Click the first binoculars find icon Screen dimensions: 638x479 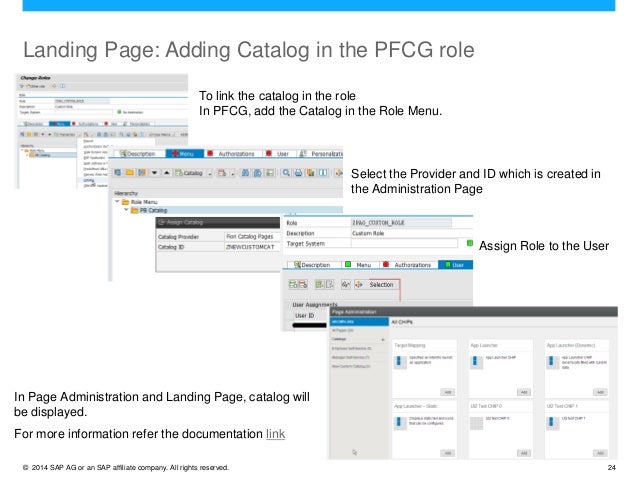point(245,173)
